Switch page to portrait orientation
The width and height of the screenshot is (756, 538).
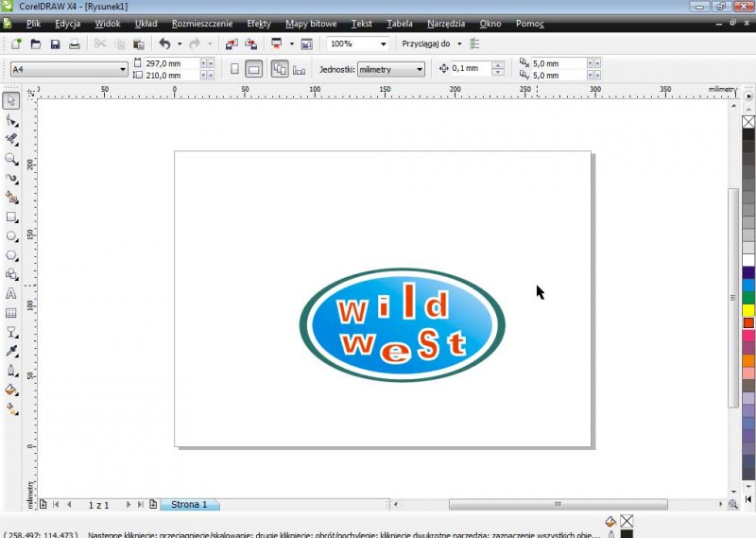(235, 69)
